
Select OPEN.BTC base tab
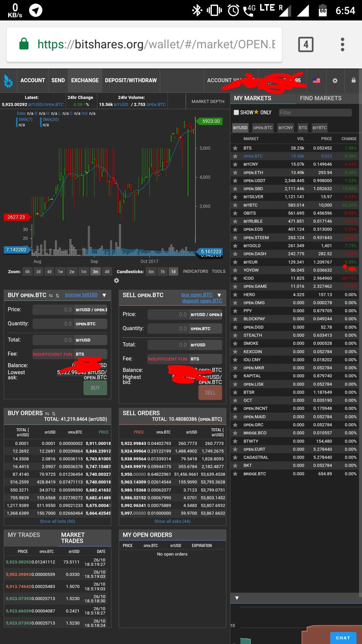pos(263,128)
